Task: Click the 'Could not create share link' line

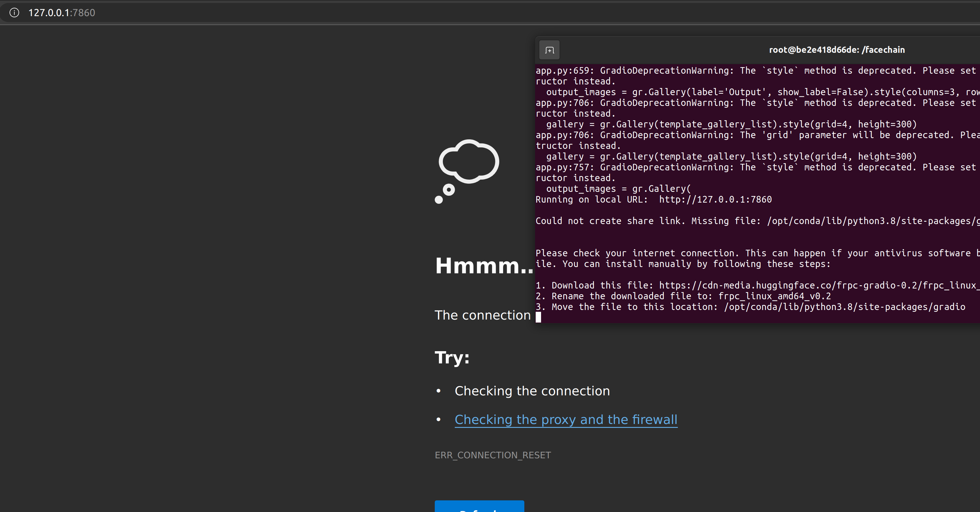Action: 758,221
